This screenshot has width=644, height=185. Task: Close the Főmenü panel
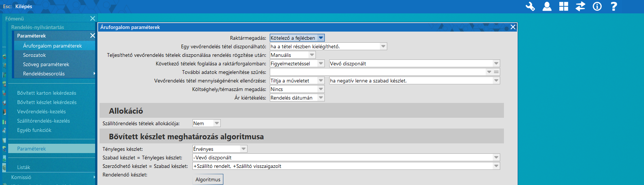pyautogui.click(x=93, y=18)
